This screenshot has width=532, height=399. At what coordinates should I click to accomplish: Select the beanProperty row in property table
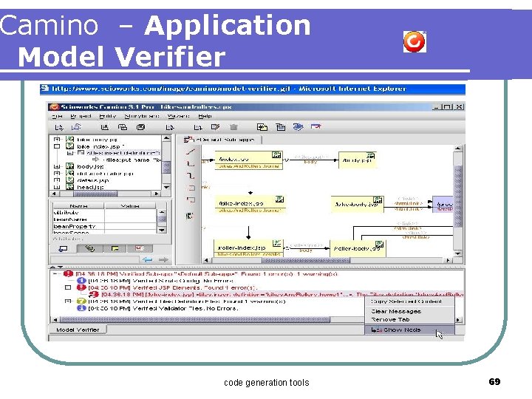coord(104,226)
